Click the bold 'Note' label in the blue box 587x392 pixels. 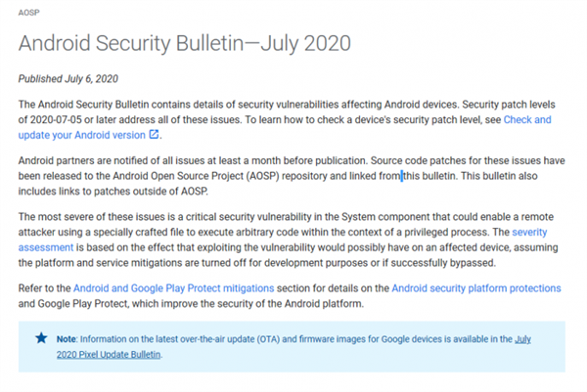tap(67, 339)
